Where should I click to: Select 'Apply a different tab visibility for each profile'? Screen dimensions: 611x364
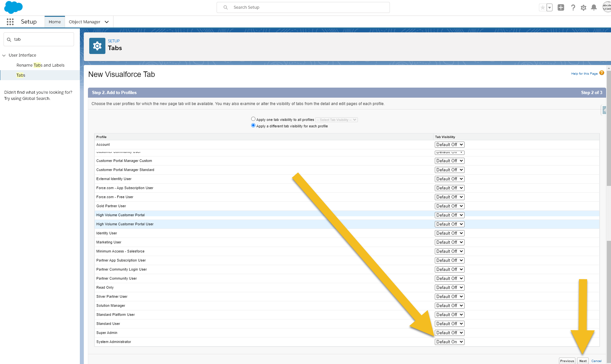pos(253,125)
